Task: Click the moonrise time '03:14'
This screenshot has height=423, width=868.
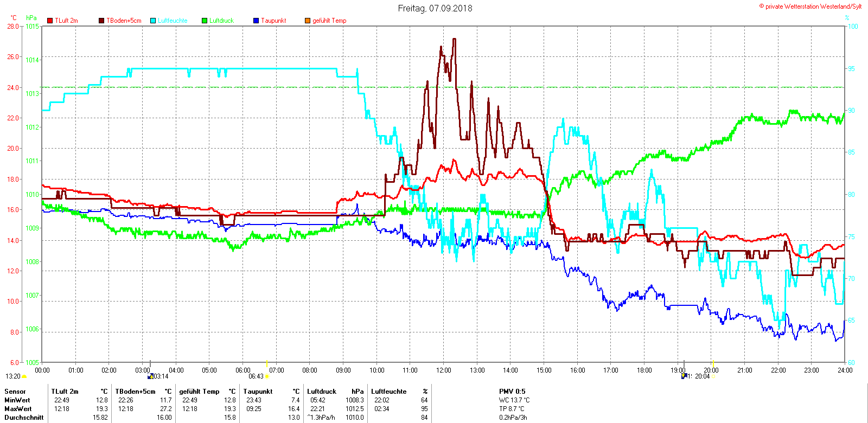Action: click(x=161, y=376)
